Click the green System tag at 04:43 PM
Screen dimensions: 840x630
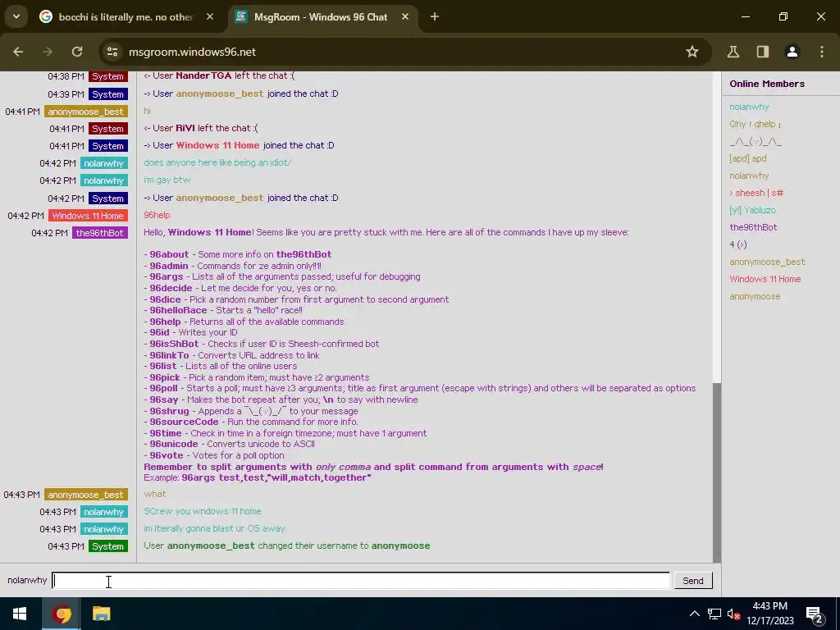pyautogui.click(x=108, y=546)
